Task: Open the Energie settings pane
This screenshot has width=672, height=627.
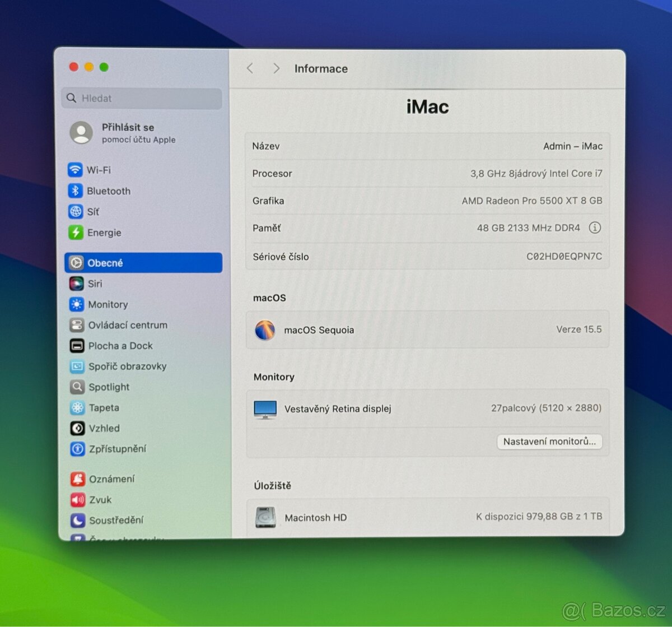Action: pyautogui.click(x=104, y=233)
